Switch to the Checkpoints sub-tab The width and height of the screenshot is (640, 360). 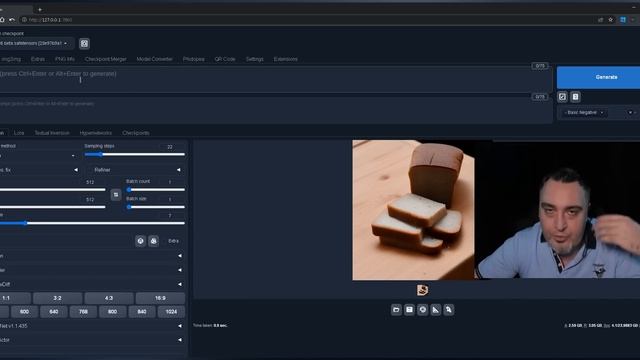click(x=136, y=133)
